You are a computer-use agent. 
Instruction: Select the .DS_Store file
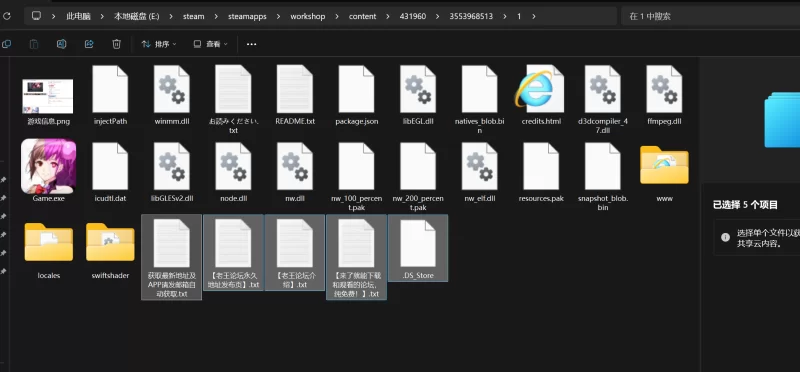(418, 248)
